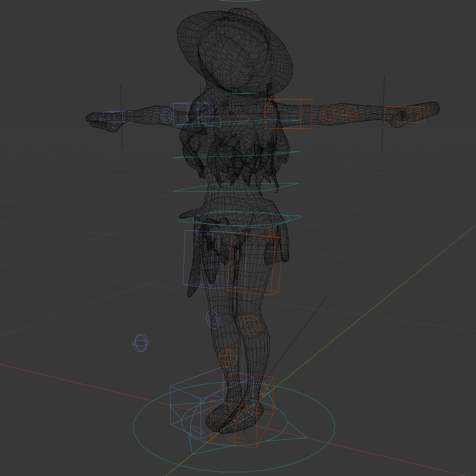The image size is (476, 476).
Task: Select the orange toe ellipse control
Action: (x=236, y=440)
